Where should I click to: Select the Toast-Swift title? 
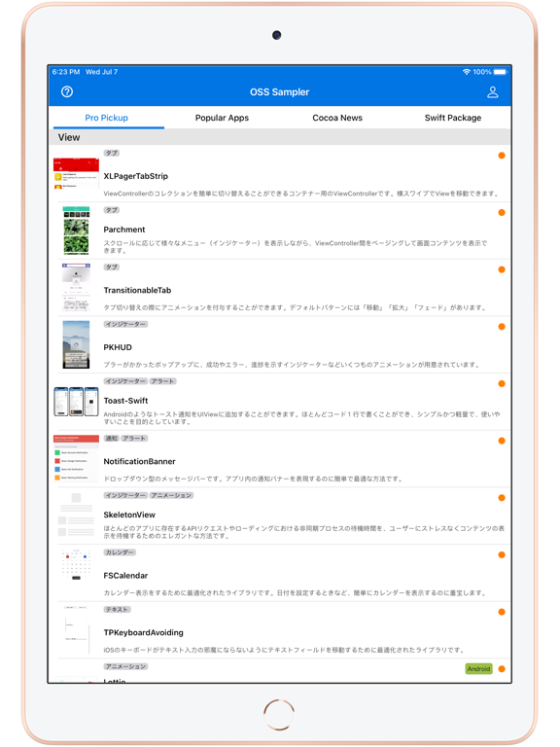pyautogui.click(x=125, y=401)
